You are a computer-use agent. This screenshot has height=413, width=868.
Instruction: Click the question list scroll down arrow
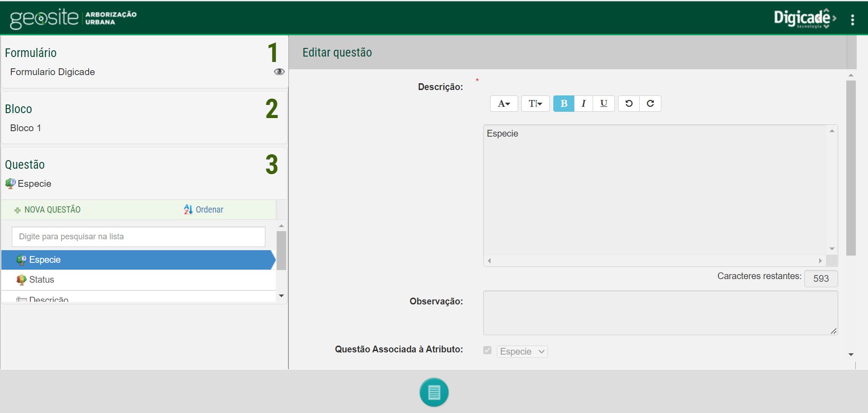(x=281, y=296)
